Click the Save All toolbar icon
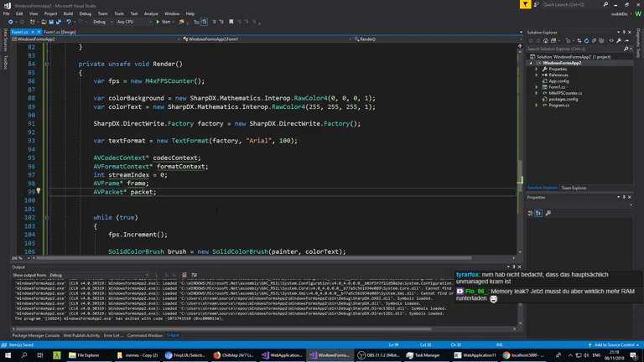The width and height of the screenshot is (644, 362). tap(59, 22)
